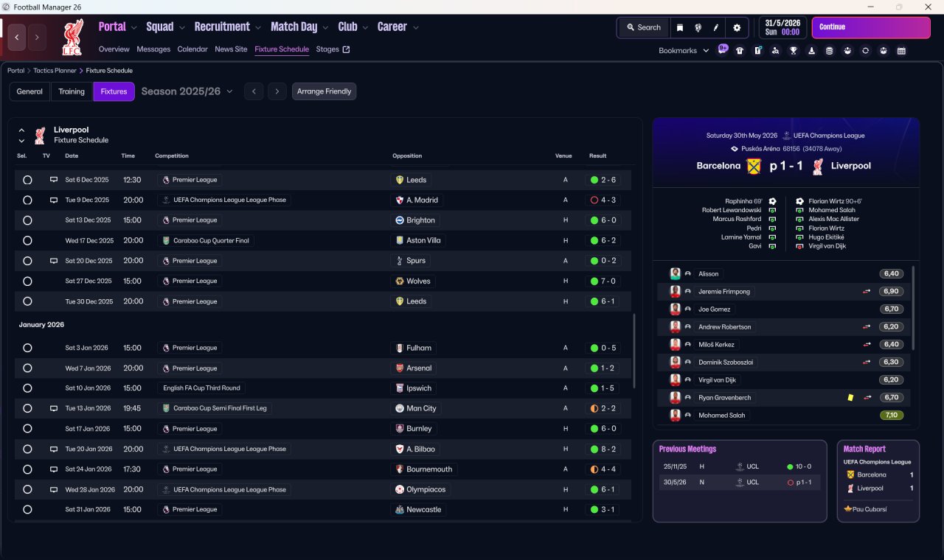Select the radio button for the Newcastle fixture
The height and width of the screenshot is (560, 944).
tap(27, 509)
